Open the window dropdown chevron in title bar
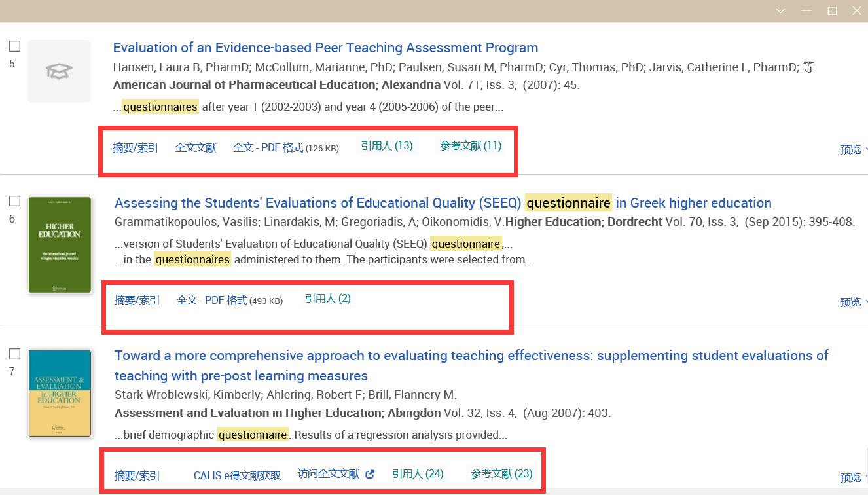 [780, 11]
